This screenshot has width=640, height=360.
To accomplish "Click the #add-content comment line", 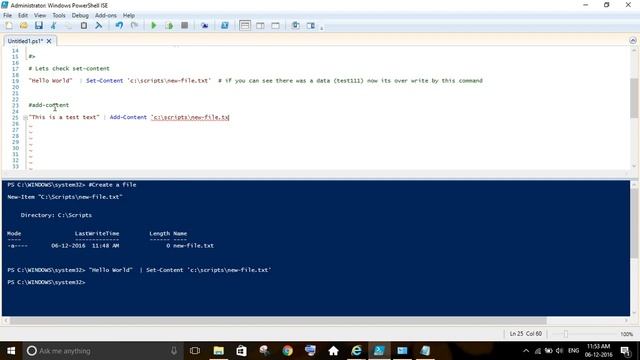I will coord(49,105).
